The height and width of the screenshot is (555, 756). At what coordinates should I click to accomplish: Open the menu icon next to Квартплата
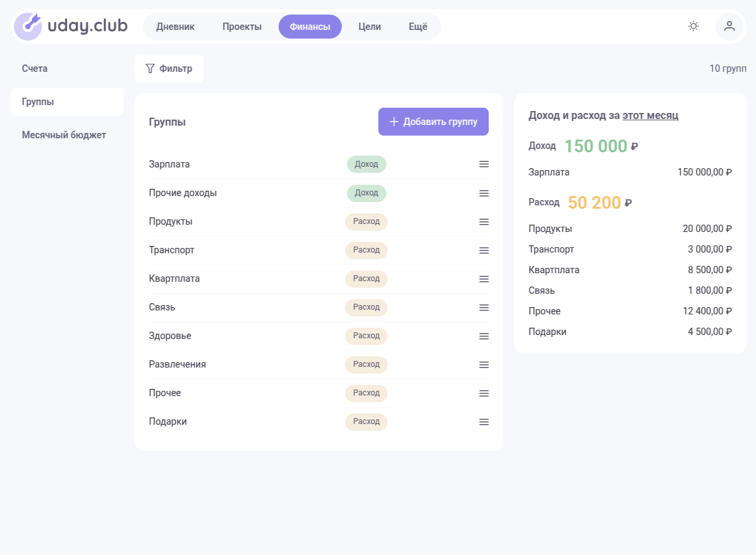(x=484, y=278)
